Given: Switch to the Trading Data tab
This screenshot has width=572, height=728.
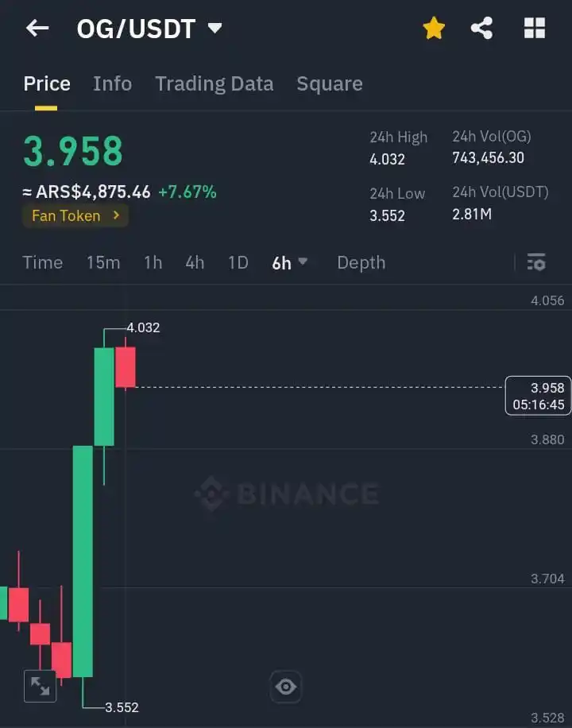Looking at the screenshot, I should tap(214, 84).
